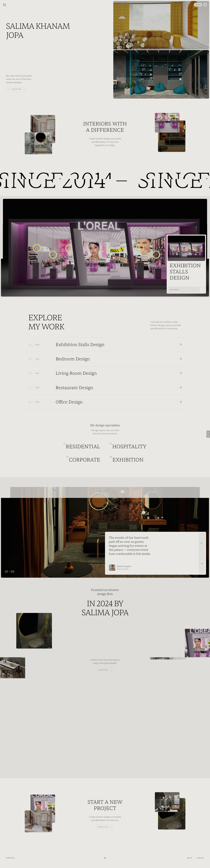Open About footer link
This screenshot has height=868, width=210.
click(x=189, y=858)
